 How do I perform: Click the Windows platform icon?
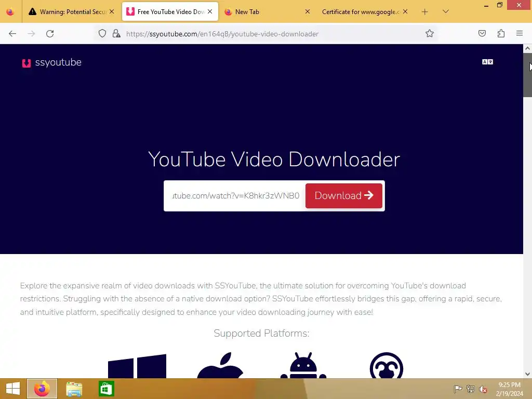[x=137, y=366]
